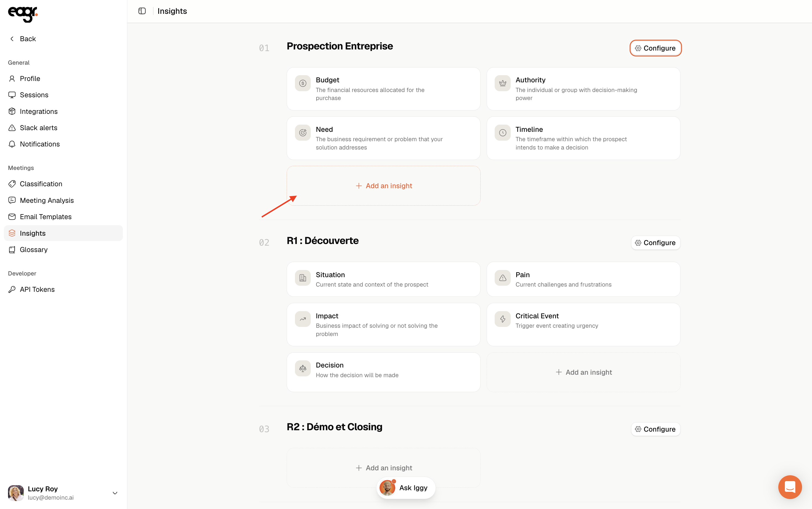The width and height of the screenshot is (812, 509).
Task: Open the Authority insight title
Action: pos(531,80)
